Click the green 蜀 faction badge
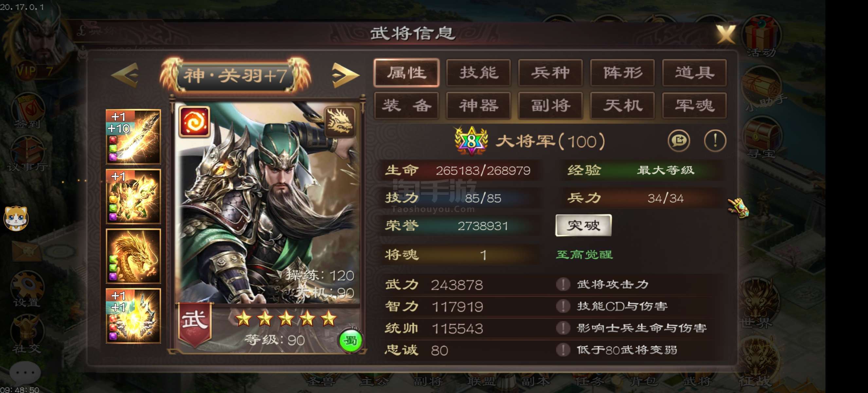Viewport: 868px width, 393px height. click(x=351, y=340)
